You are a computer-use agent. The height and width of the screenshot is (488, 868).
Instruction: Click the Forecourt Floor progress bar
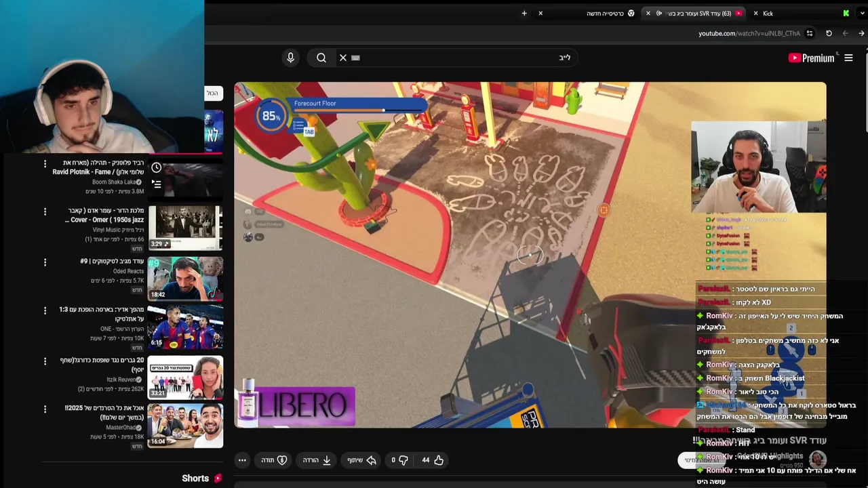point(359,110)
